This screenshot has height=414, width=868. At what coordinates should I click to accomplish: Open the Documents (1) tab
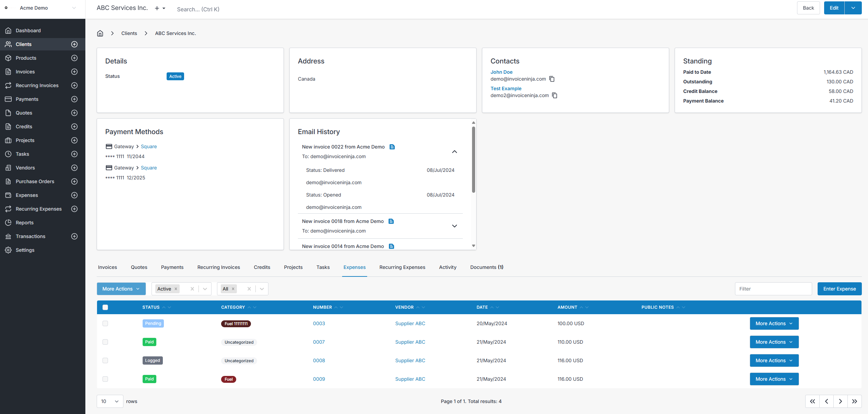(x=486, y=267)
